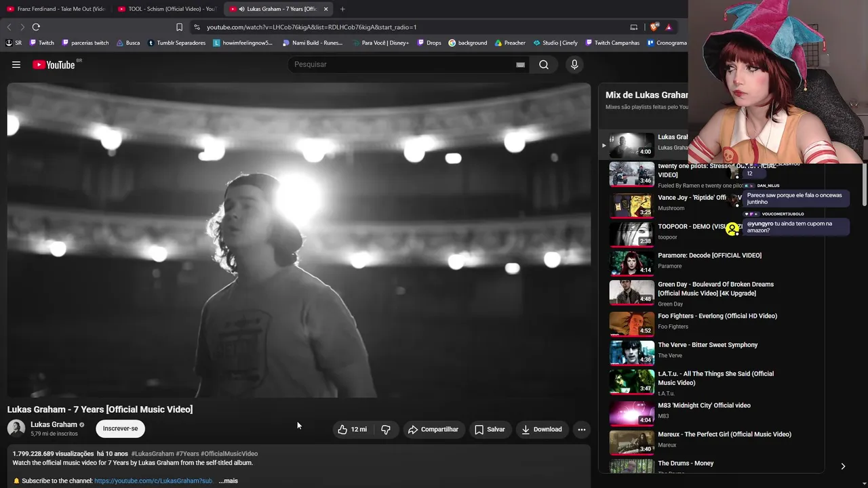Open the Lukas Graham channel avatar
Image resolution: width=868 pixels, height=488 pixels.
click(16, 428)
